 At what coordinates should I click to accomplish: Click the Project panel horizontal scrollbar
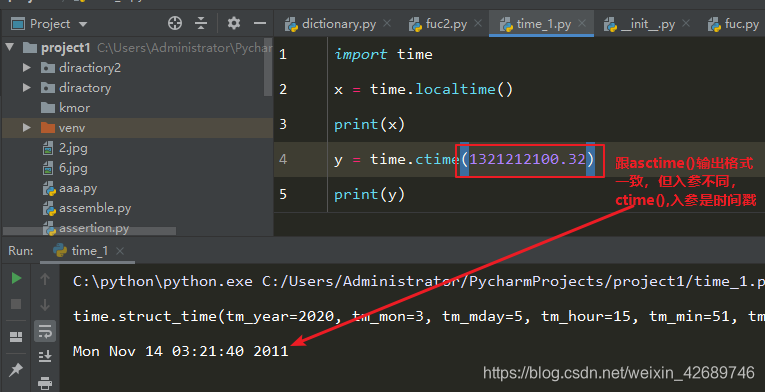click(89, 231)
